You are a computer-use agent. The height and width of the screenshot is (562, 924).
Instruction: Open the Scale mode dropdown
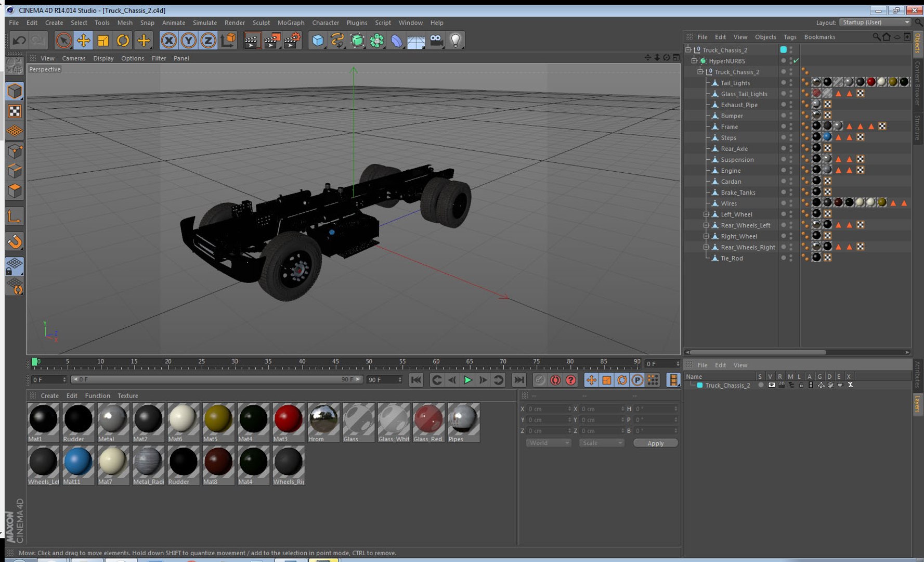602,443
